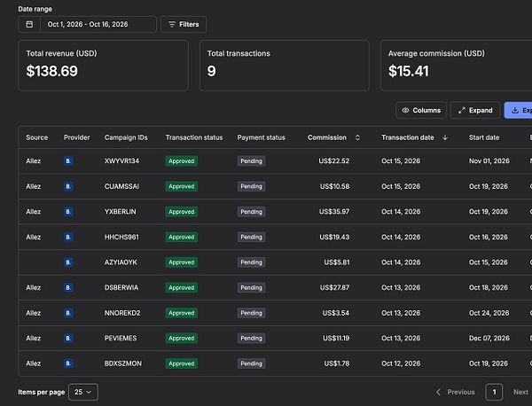
Task: Click the Source column header
Action: pyautogui.click(x=37, y=137)
